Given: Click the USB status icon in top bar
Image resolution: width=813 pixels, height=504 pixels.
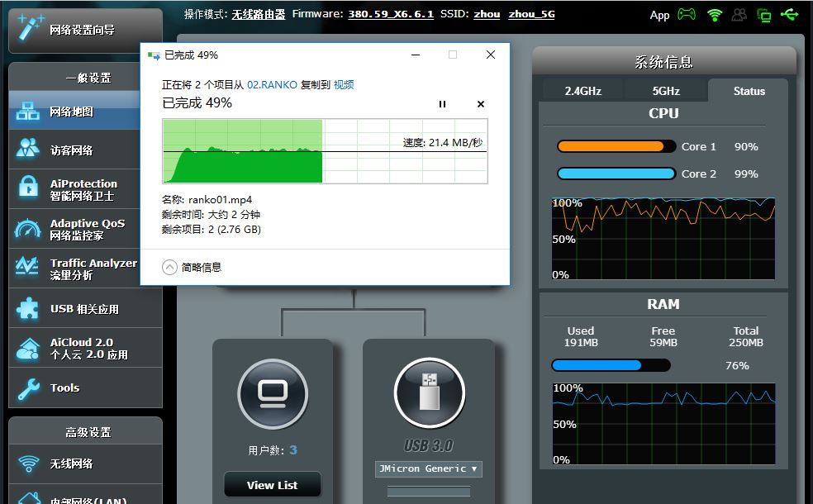Looking at the screenshot, I should tap(790, 15).
